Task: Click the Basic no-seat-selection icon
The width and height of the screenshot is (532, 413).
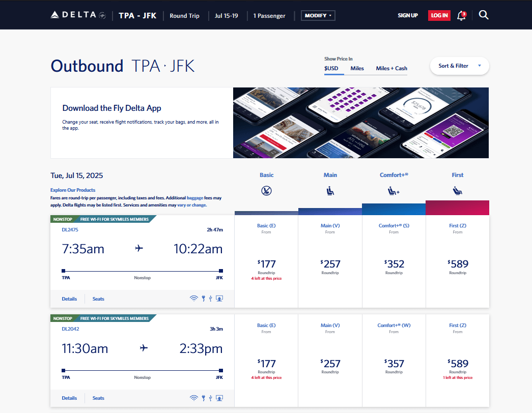Action: tap(266, 191)
